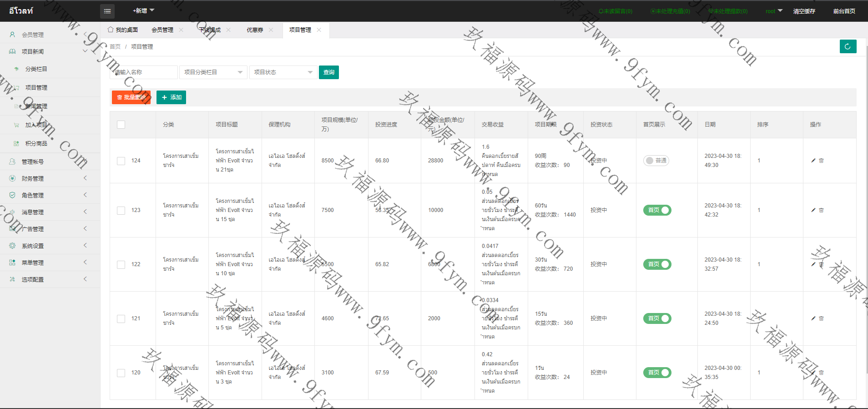Click the 查询 search button
Viewport: 868px width, 409px height.
(328, 72)
